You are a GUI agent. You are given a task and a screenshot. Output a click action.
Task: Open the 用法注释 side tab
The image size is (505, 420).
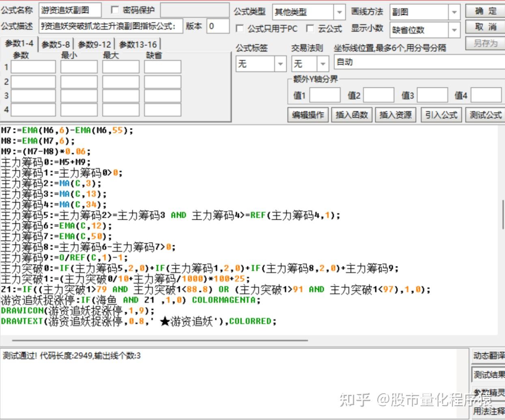[488, 410]
